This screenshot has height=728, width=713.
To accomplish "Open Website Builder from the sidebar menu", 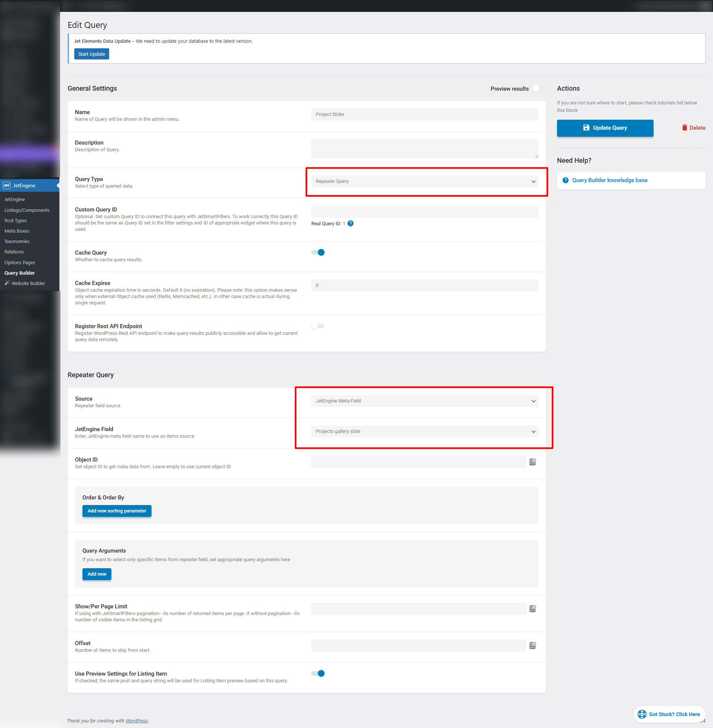I will coord(29,283).
